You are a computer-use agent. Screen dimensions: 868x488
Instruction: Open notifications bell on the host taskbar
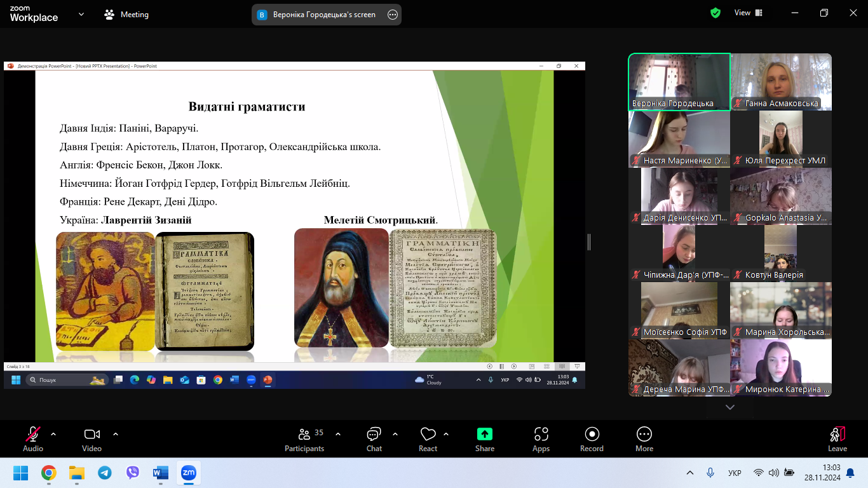pyautogui.click(x=850, y=473)
